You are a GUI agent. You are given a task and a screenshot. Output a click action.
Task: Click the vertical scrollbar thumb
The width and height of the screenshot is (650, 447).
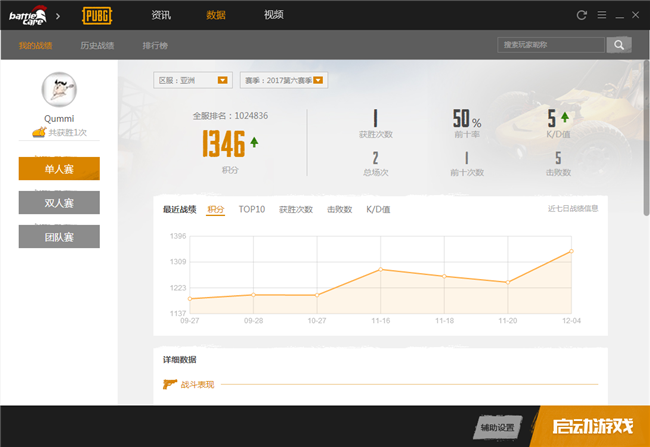click(x=646, y=138)
